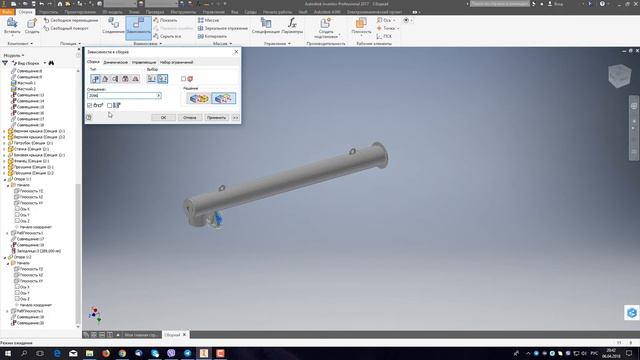Click the binoculars find icon in browser
640x360 pixels.
[x=51, y=63]
